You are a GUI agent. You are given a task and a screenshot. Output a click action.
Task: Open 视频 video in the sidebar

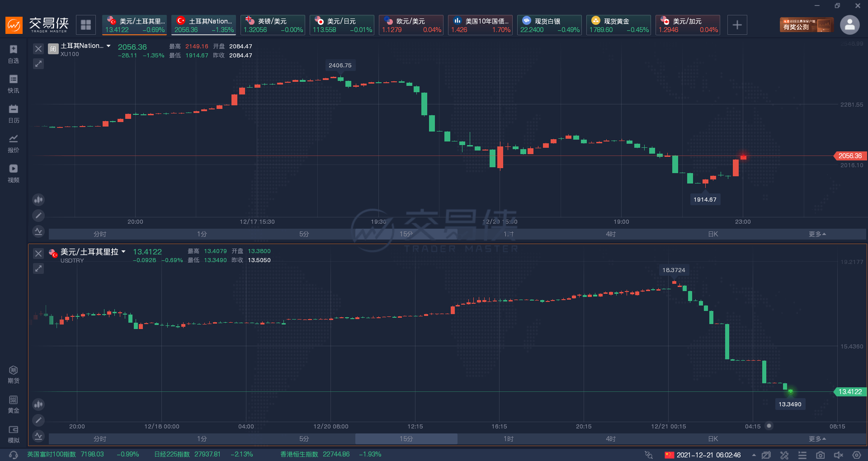(x=14, y=174)
